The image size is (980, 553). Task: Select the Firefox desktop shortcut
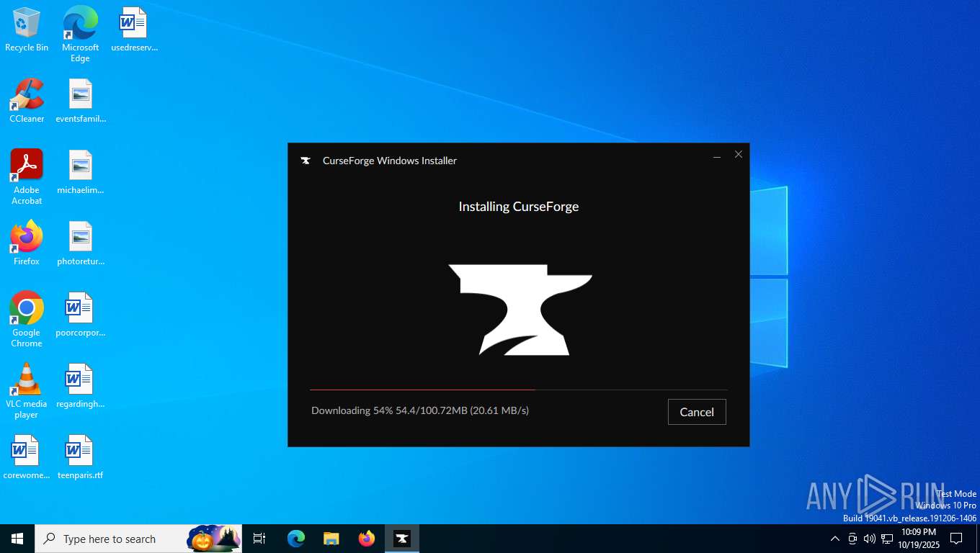[x=27, y=243]
